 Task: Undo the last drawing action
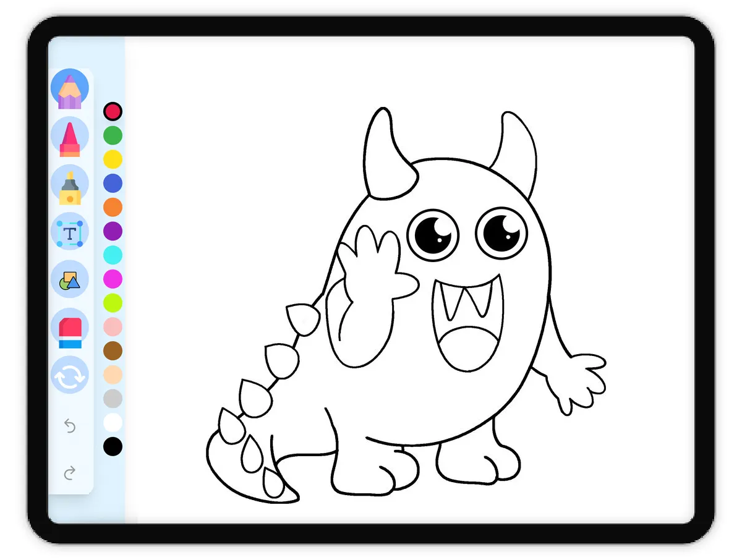tap(70, 426)
